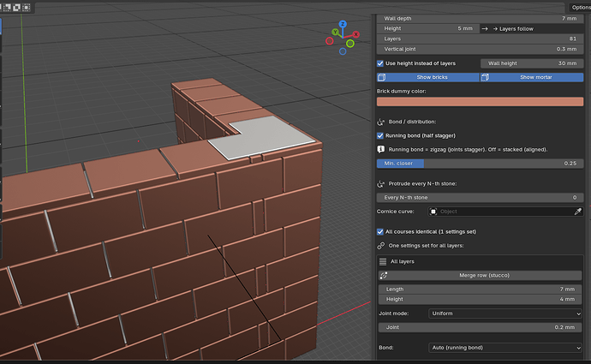The width and height of the screenshot is (591, 364).
Task: Click the Height 4 mm field
Action: [x=481, y=299]
